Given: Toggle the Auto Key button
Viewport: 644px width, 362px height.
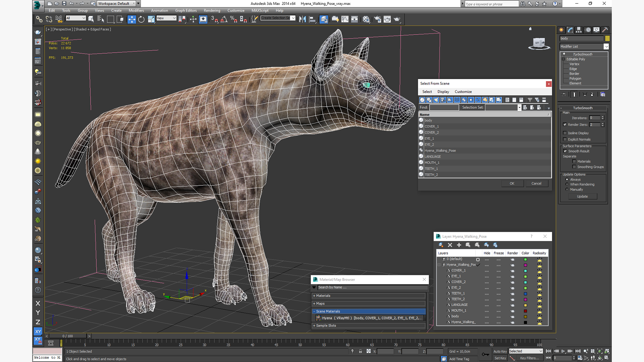Looking at the screenshot, I should (x=500, y=351).
